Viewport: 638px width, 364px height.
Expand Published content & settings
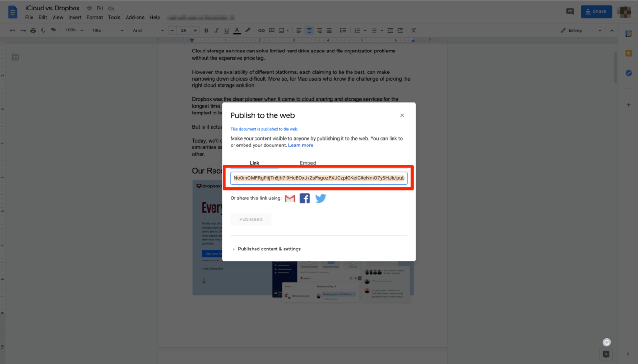coord(269,249)
